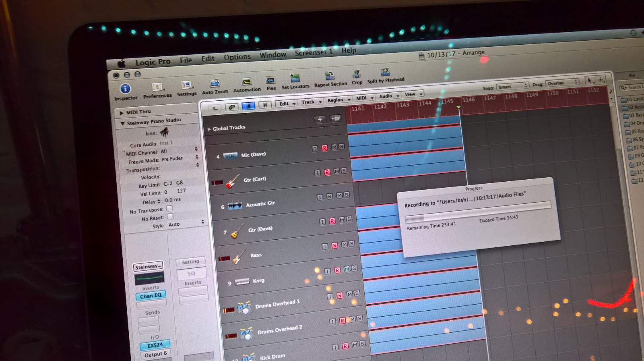
Task: Open the Inspector panel icon
Action: pos(125,89)
